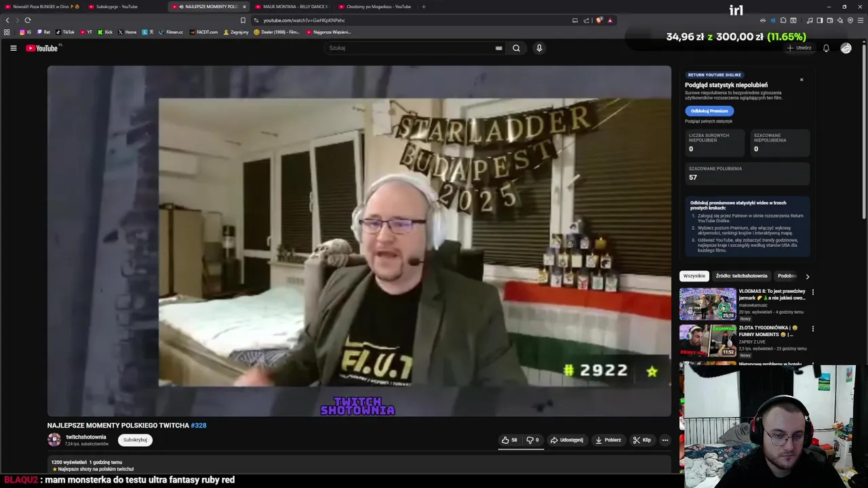This screenshot has width=868, height=488.
Task: Open the Filman.cc bookmark
Action: point(171,32)
